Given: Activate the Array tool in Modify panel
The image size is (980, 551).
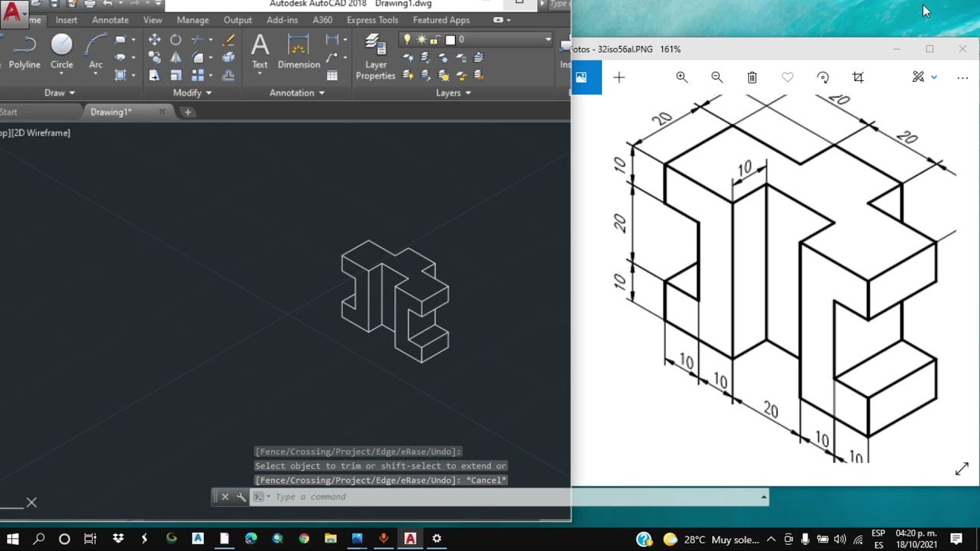Looking at the screenshot, I should tap(198, 75).
